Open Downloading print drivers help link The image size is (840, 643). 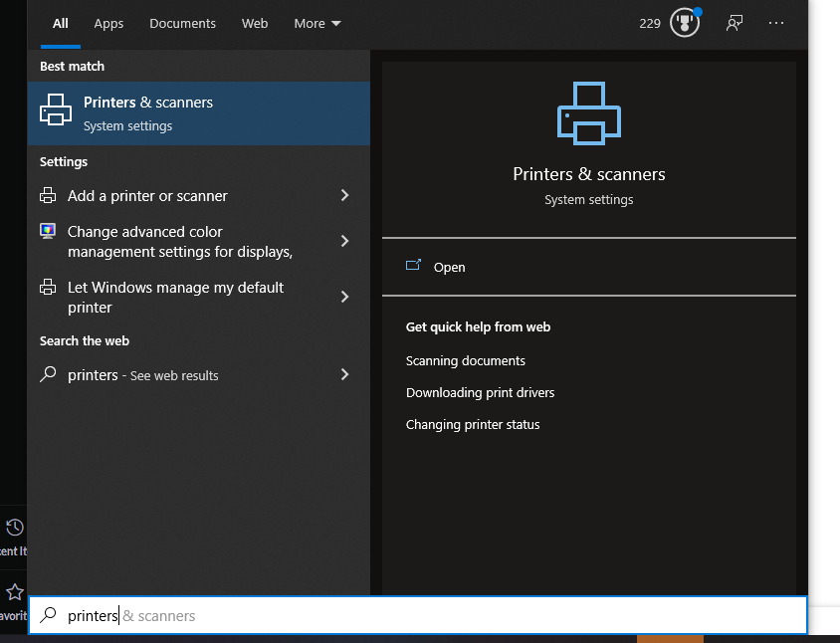click(x=480, y=393)
